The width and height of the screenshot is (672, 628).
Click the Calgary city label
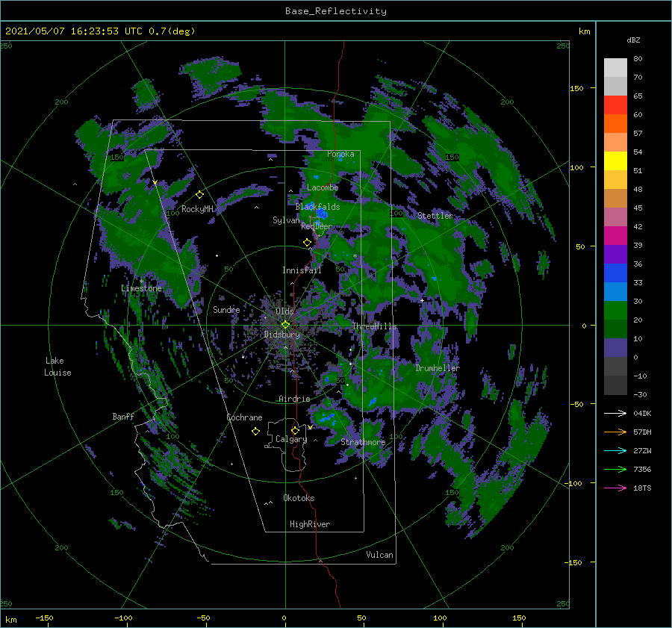[x=291, y=439]
